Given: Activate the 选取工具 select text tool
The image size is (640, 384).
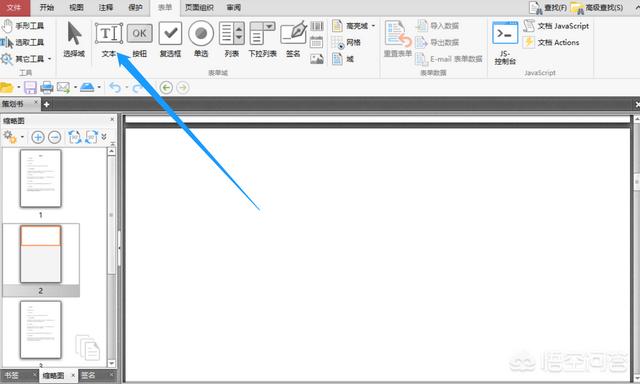Looking at the screenshot, I should point(23,42).
